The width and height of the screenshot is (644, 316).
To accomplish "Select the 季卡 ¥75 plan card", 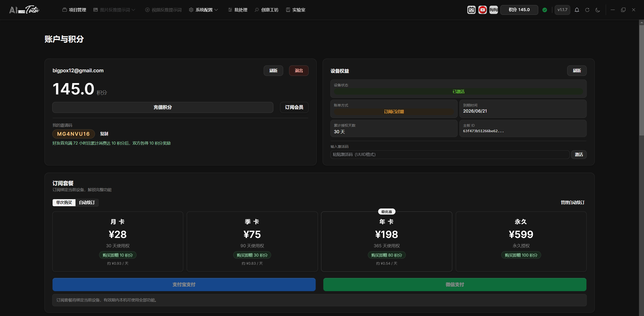I will (x=252, y=242).
